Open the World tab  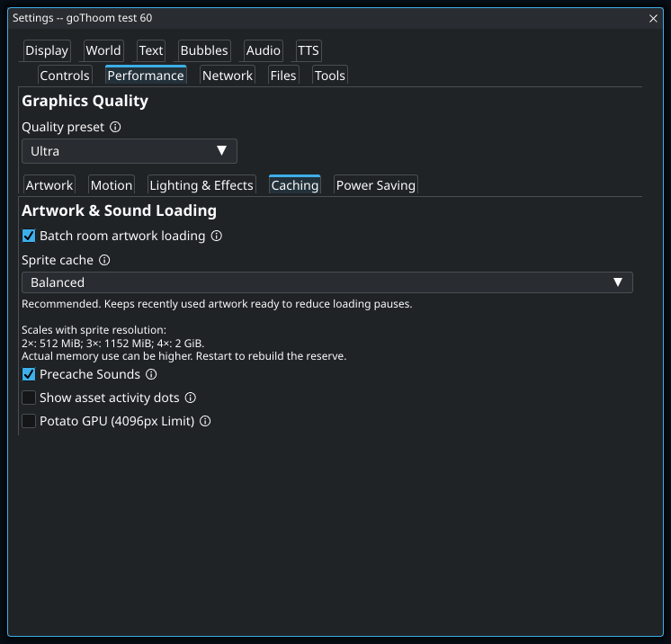(103, 51)
